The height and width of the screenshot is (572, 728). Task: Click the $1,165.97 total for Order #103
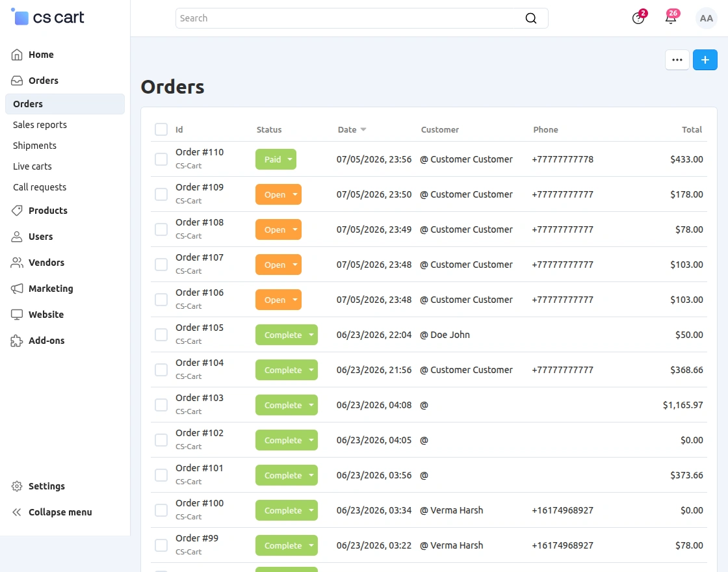coord(683,405)
